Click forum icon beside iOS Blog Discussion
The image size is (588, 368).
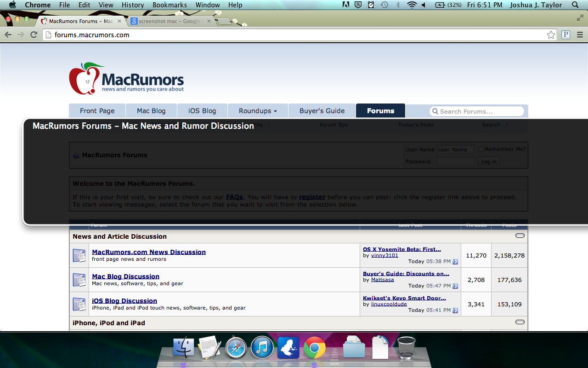click(79, 304)
